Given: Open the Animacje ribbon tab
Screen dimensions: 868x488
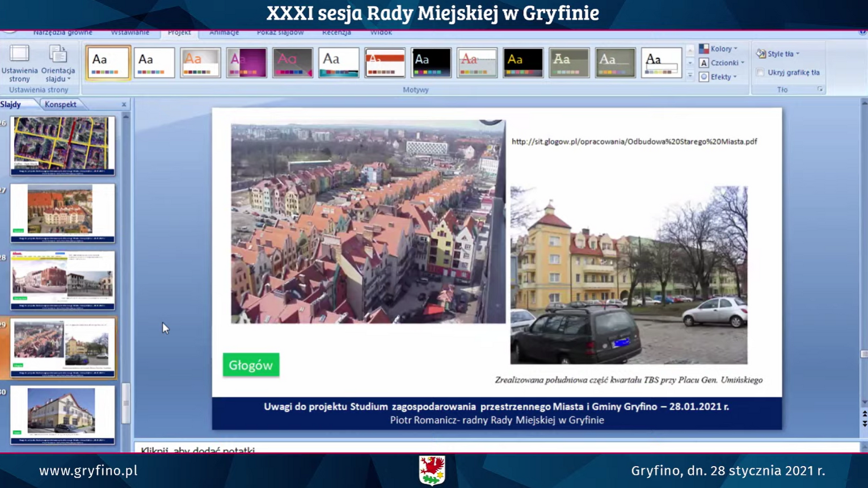Looking at the screenshot, I should tap(224, 32).
